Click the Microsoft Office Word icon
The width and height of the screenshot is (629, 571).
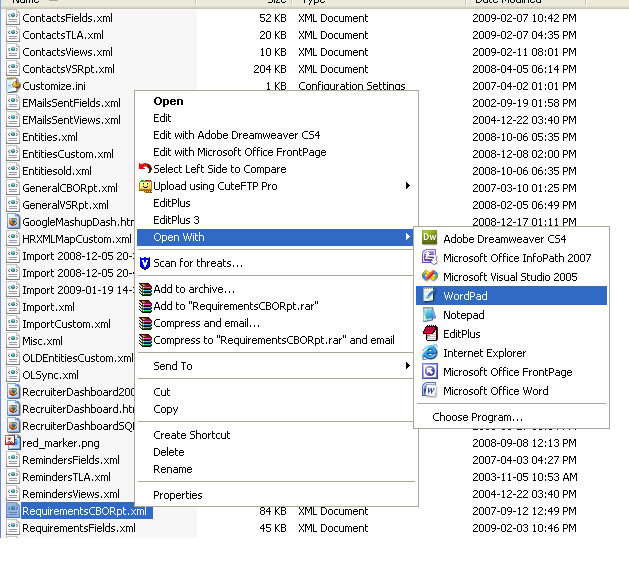430,390
